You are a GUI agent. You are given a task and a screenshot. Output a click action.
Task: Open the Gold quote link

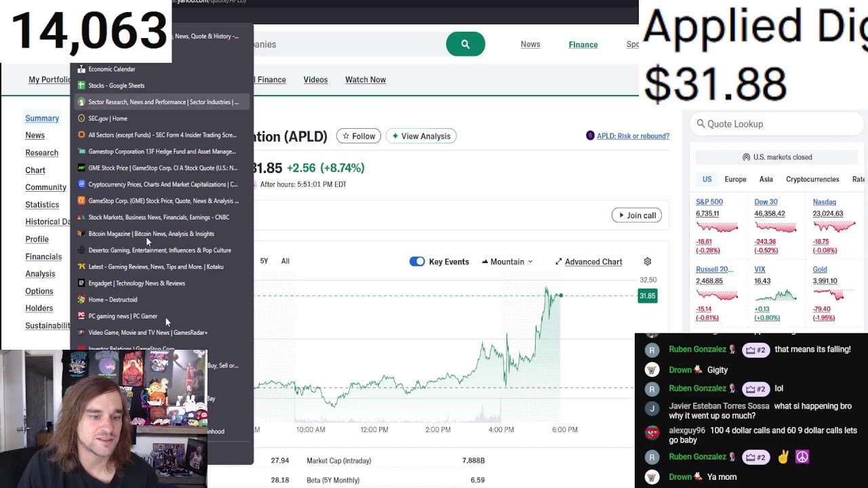click(820, 270)
